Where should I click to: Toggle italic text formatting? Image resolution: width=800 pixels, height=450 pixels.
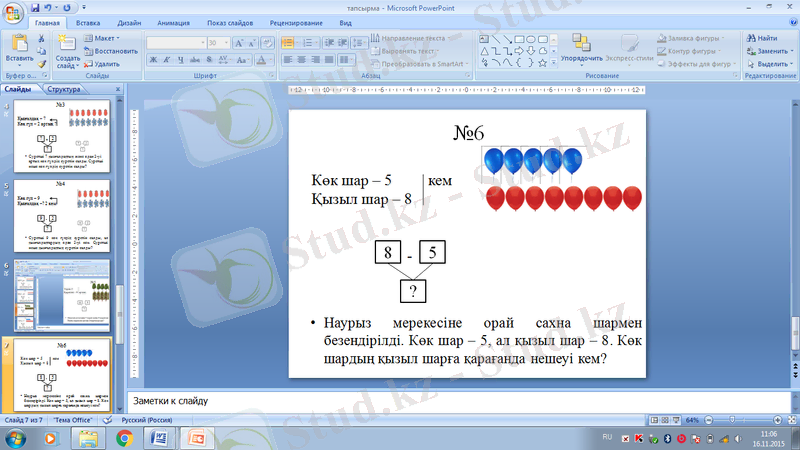[169, 60]
